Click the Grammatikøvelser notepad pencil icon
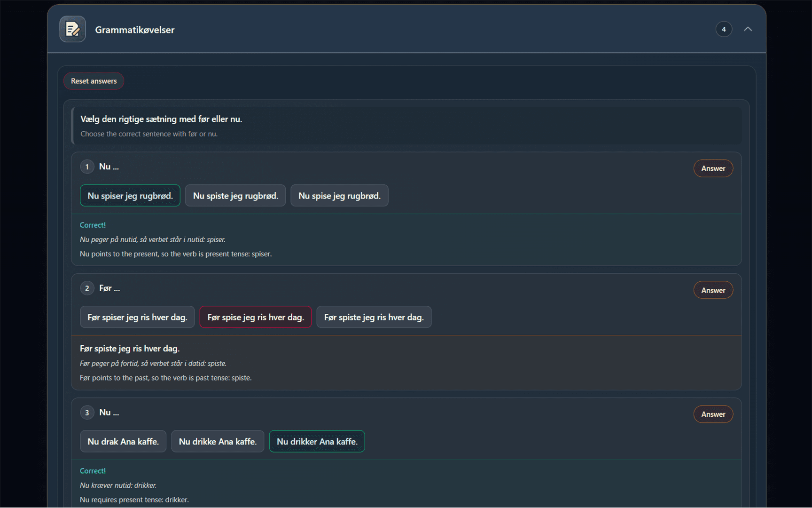Screen dimensions: 812x508 click(x=72, y=29)
